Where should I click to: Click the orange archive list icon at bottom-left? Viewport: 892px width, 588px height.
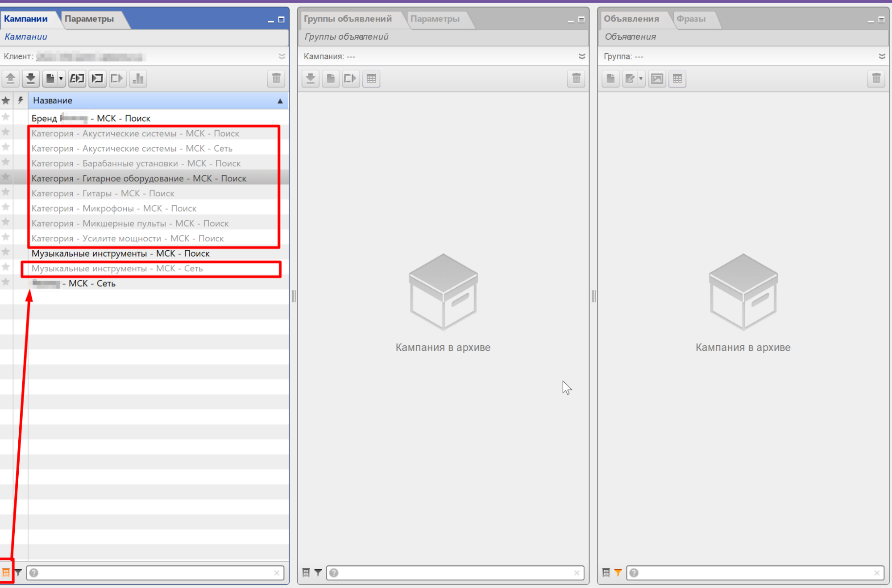[6, 572]
